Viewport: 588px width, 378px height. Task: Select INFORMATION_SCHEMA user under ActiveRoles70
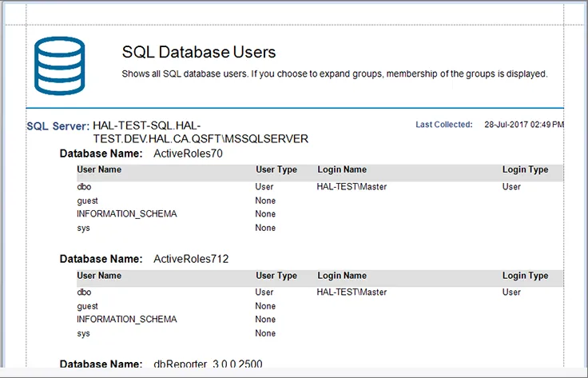126,214
